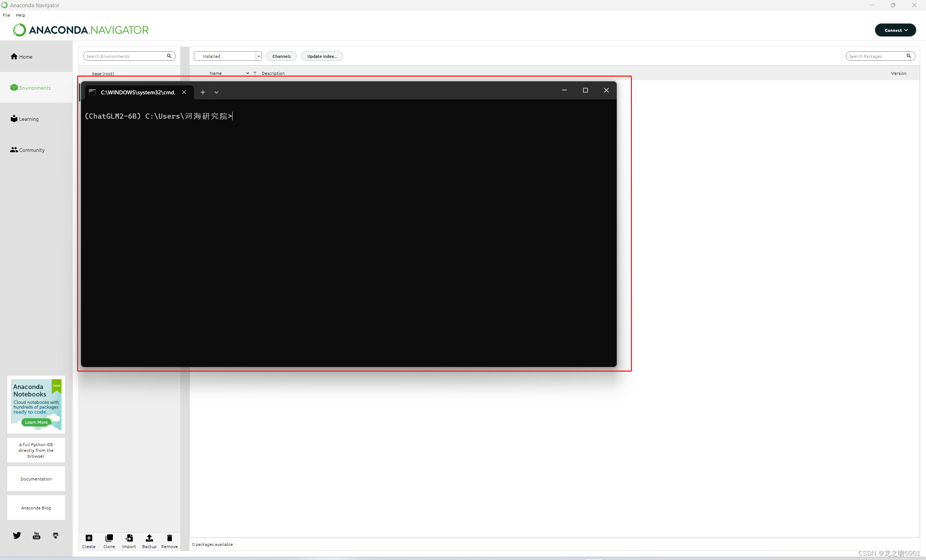Click the Import environment icon
Image resolution: width=926 pixels, height=560 pixels.
click(129, 538)
